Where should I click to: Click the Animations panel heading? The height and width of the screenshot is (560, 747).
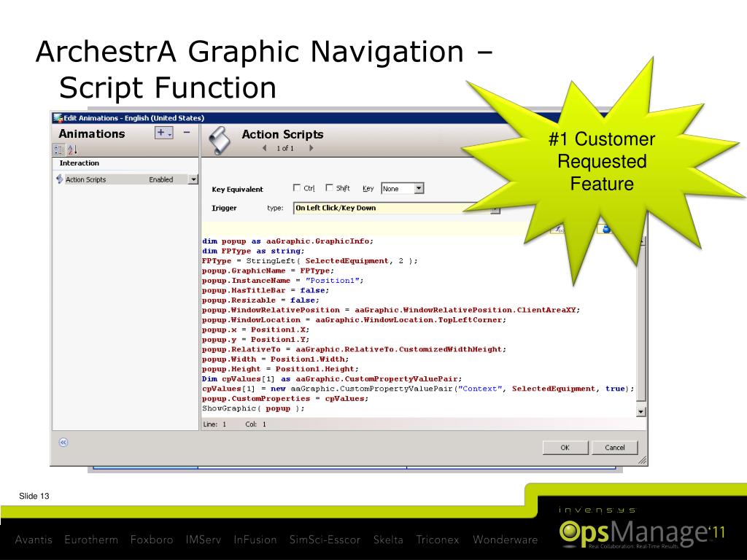tap(91, 134)
